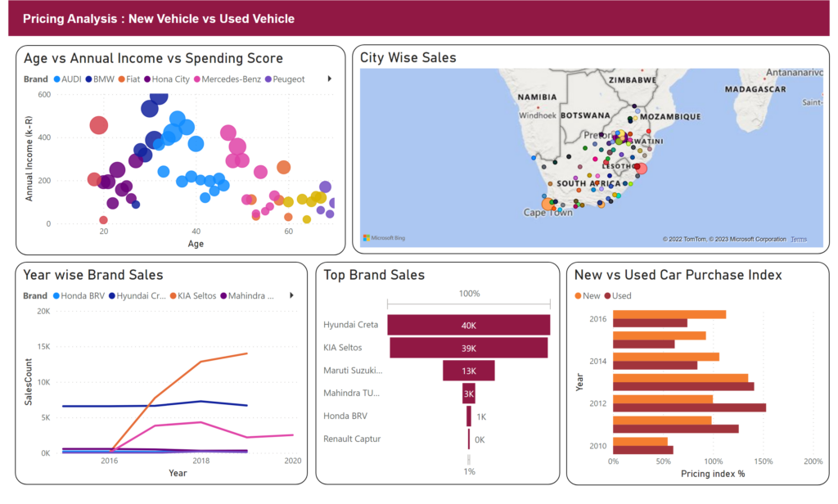This screenshot has height=504, width=838.
Task: Click the Top Brand Sales title
Action: 373,275
